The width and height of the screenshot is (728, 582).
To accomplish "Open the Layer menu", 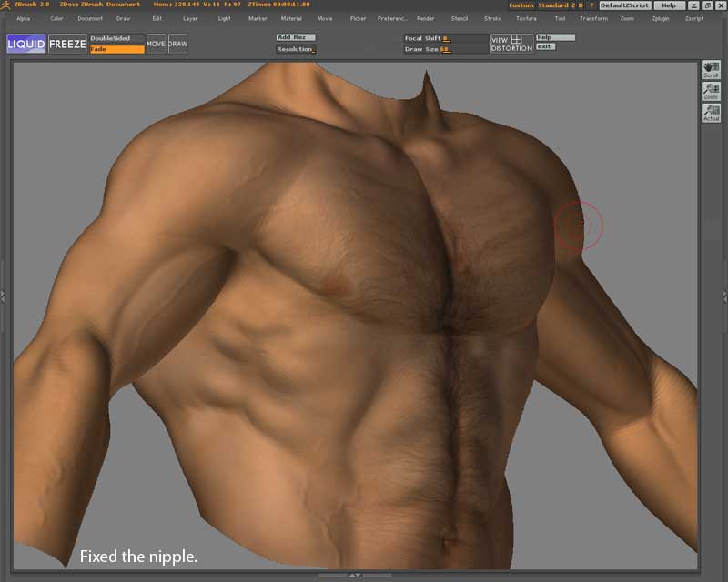I will (x=190, y=18).
